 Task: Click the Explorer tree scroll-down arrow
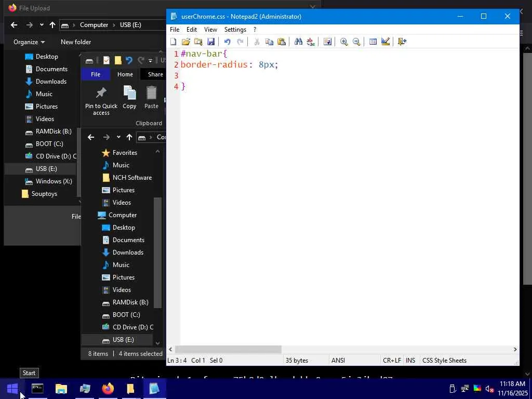coord(157,343)
